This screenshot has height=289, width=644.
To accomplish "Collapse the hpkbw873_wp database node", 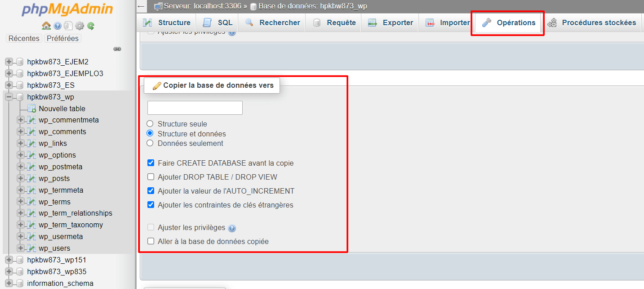I will (9, 97).
